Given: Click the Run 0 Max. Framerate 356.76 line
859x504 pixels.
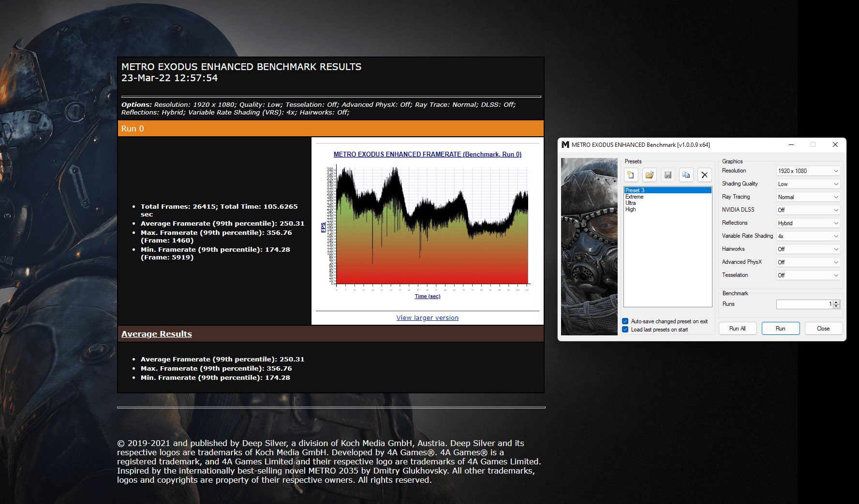Looking at the screenshot, I should (216, 236).
